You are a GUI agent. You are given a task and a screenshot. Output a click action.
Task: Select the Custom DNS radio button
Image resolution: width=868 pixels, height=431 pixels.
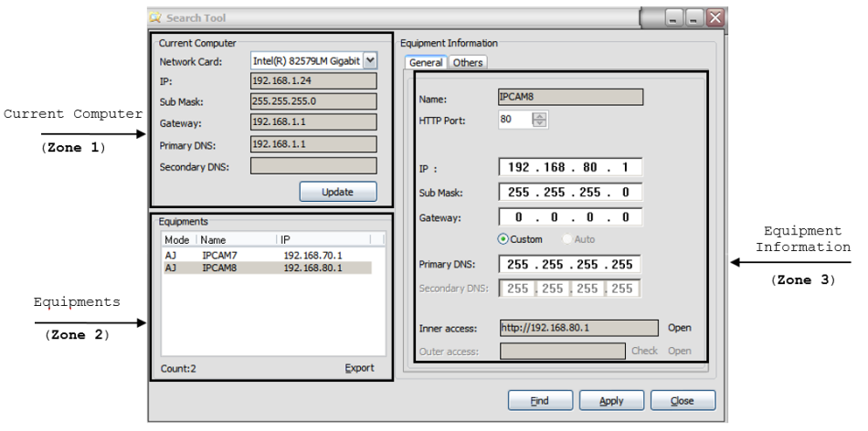[x=503, y=239]
